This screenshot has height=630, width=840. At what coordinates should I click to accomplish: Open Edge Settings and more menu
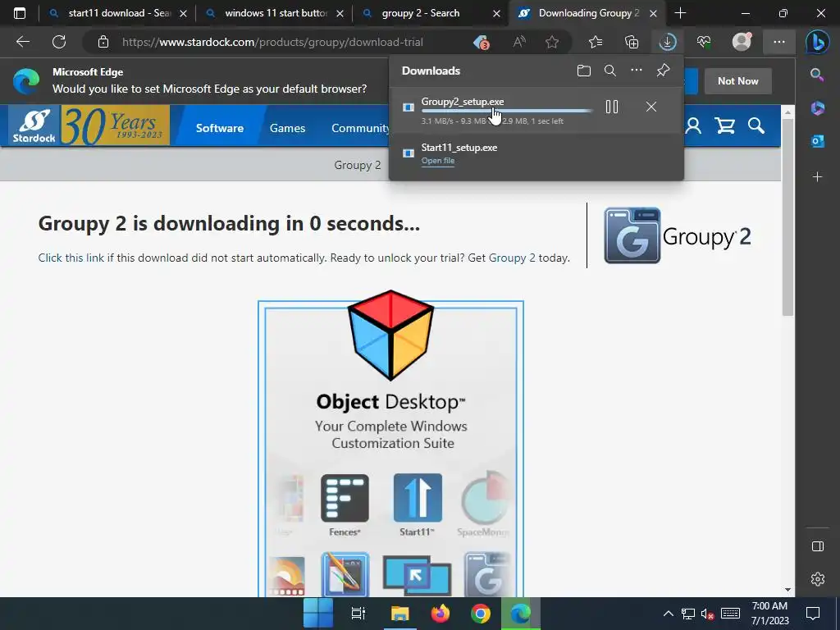pyautogui.click(x=779, y=42)
